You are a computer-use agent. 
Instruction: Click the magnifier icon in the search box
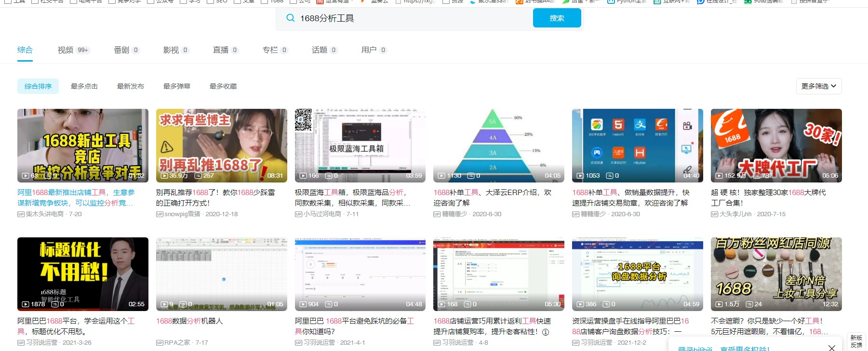pyautogui.click(x=290, y=18)
